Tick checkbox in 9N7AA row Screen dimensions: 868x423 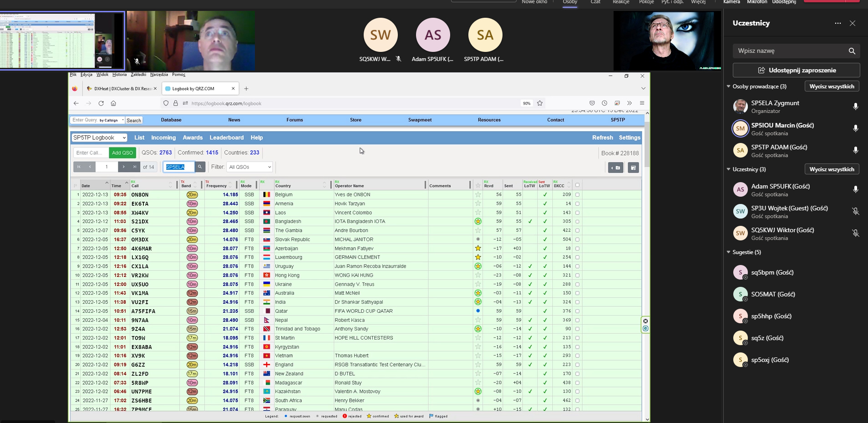[x=577, y=320]
